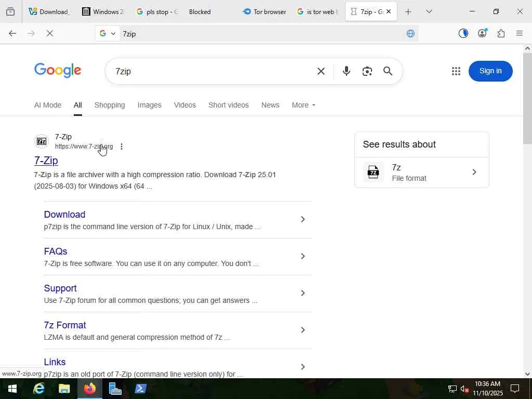Screen dimensions: 532x399
Task: Select the Images search filter
Action: click(x=149, y=105)
